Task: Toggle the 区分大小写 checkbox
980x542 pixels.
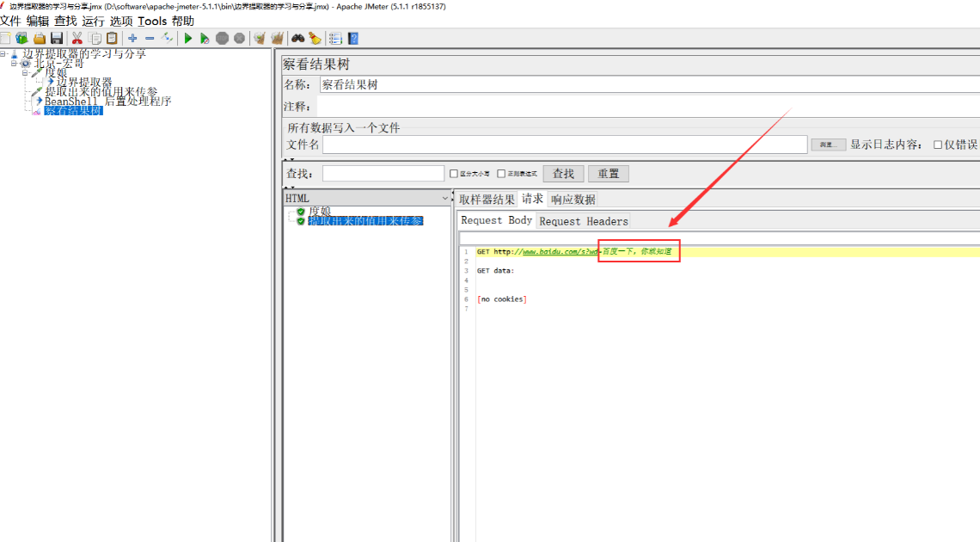Action: click(x=454, y=174)
